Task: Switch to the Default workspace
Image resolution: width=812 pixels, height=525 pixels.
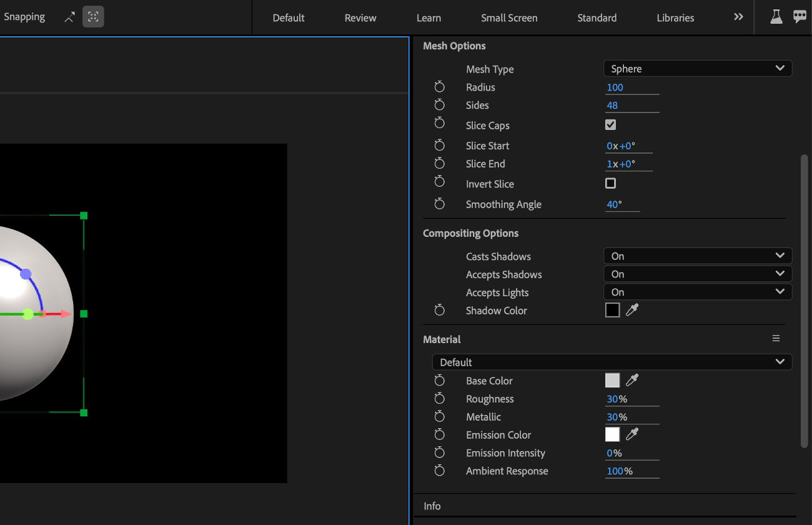Action: 289,17
